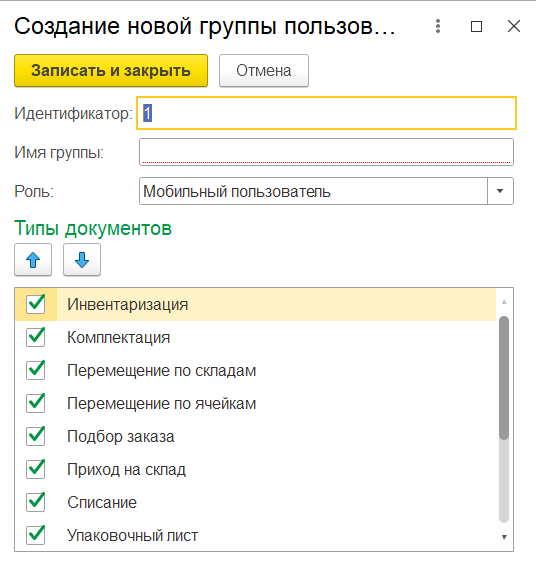Click the list scroll-up arrow

pyautogui.click(x=504, y=302)
